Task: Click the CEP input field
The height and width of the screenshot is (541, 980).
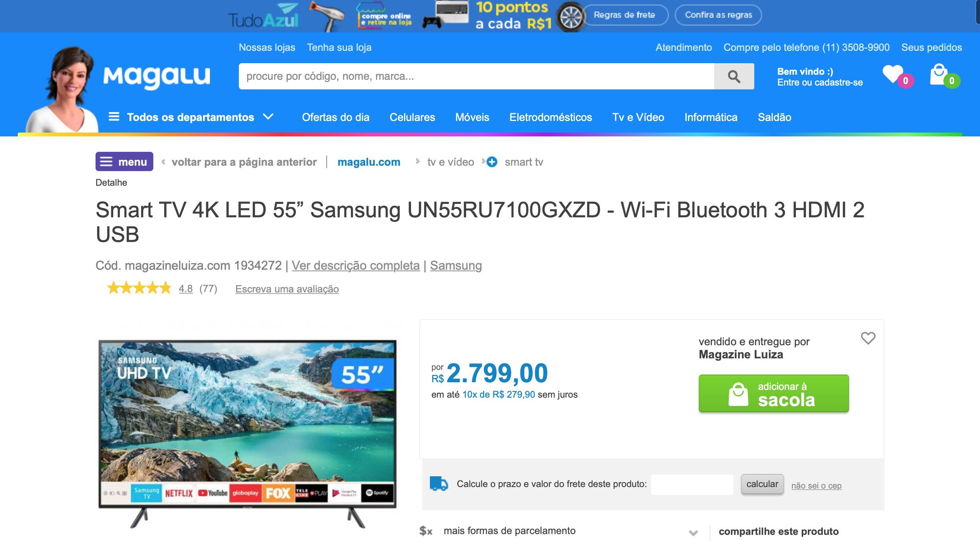Action: (x=692, y=484)
